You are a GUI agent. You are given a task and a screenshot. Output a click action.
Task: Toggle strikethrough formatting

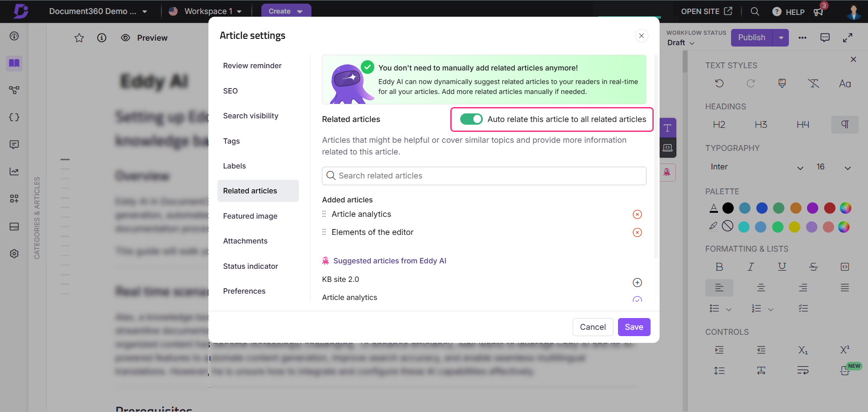[x=813, y=267]
